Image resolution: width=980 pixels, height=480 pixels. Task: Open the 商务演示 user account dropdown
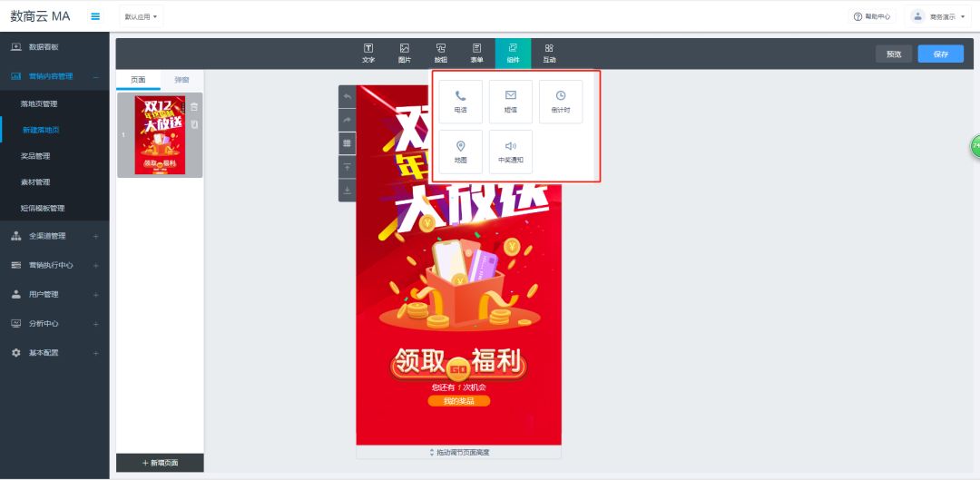938,16
